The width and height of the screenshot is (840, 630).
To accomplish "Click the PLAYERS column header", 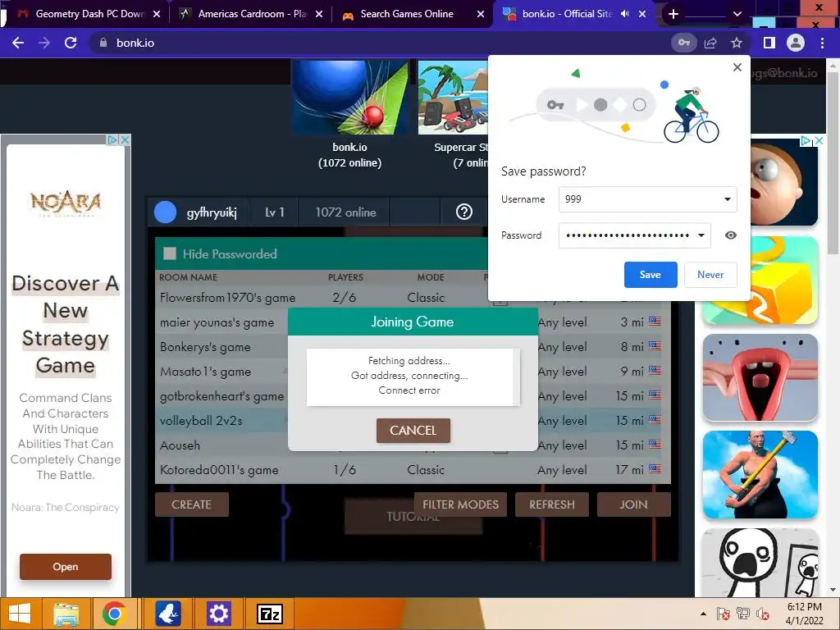I will point(345,277).
